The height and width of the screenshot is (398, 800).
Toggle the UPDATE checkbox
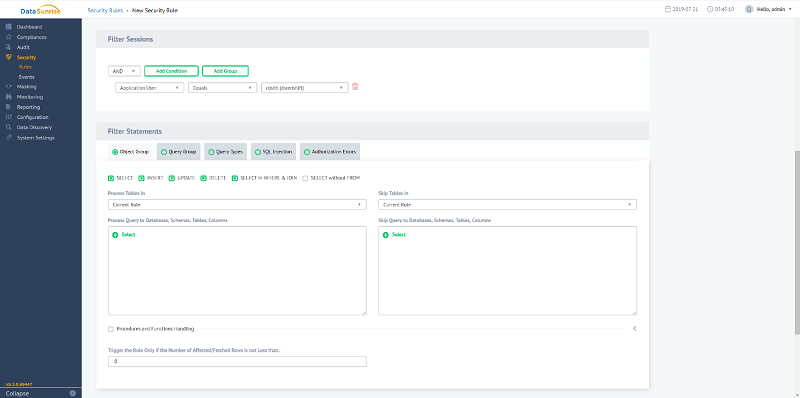pos(172,178)
